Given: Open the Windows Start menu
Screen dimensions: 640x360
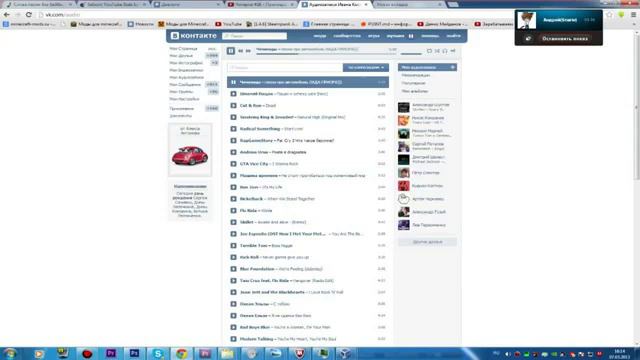Looking at the screenshot, I should [10, 353].
